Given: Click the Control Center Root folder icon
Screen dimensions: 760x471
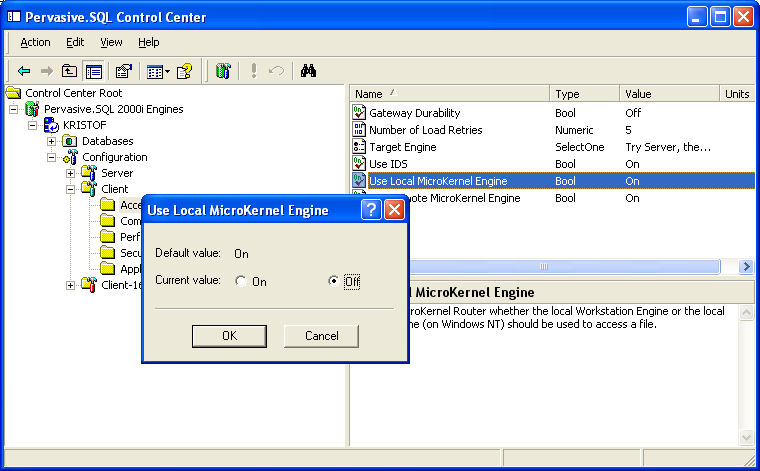Looking at the screenshot, I should pos(14,93).
